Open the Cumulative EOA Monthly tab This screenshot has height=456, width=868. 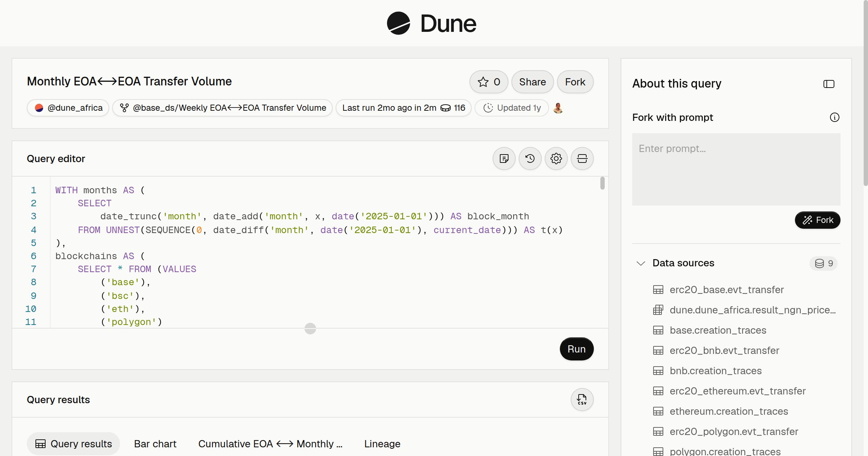270,444
